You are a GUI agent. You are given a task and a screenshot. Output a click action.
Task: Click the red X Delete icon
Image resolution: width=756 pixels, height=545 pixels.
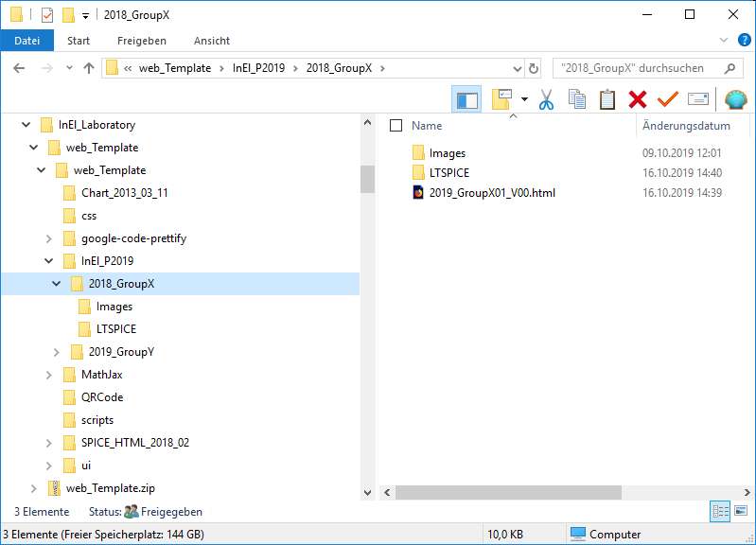(638, 99)
